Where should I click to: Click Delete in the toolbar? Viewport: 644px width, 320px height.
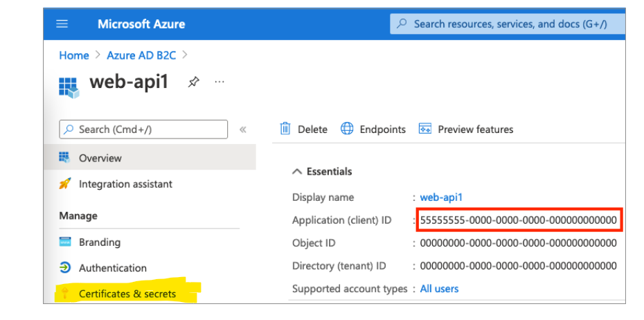(x=312, y=130)
